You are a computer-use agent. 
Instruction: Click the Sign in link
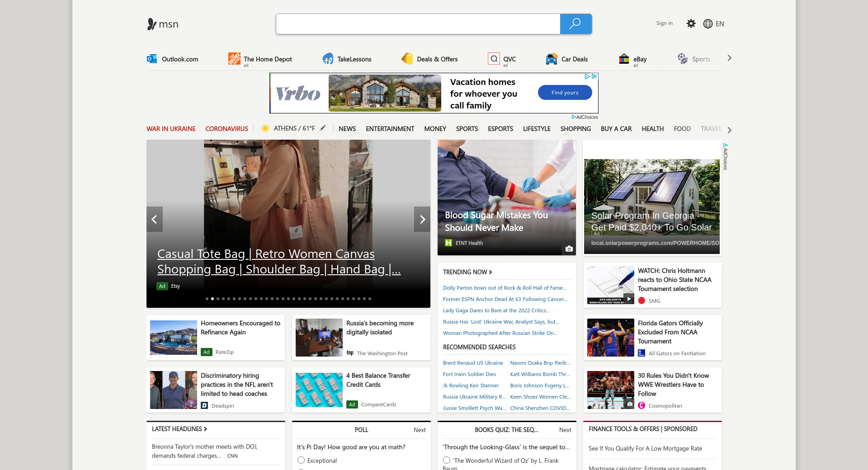pos(664,23)
